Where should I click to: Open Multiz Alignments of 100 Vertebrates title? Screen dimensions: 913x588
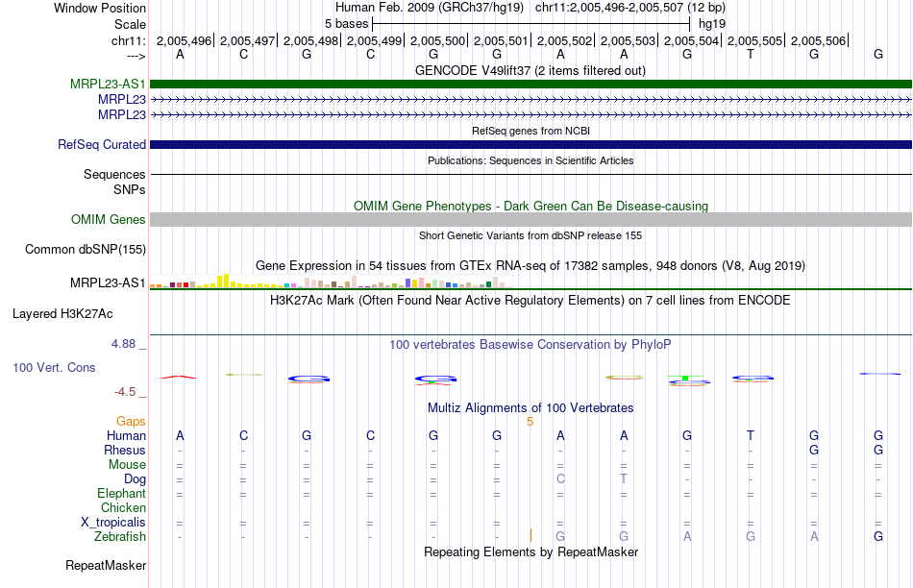pos(531,408)
